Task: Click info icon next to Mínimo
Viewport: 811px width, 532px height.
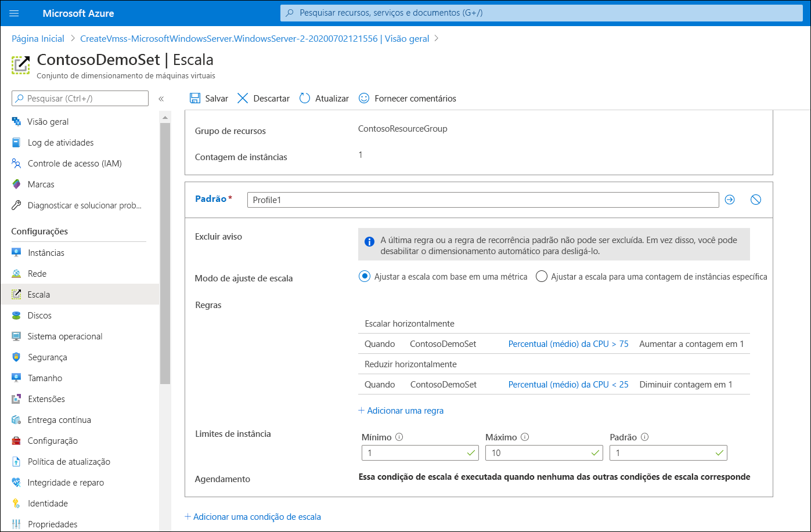Action: click(399, 437)
